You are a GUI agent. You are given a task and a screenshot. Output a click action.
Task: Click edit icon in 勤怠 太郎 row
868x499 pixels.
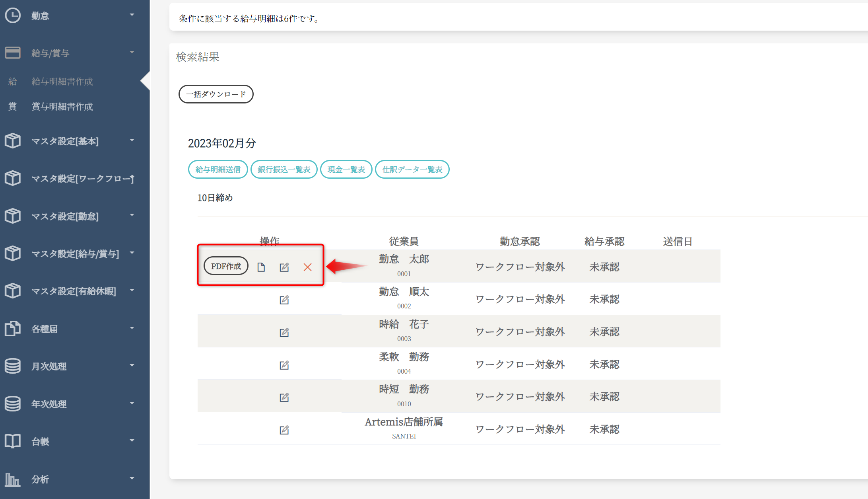pos(284,267)
